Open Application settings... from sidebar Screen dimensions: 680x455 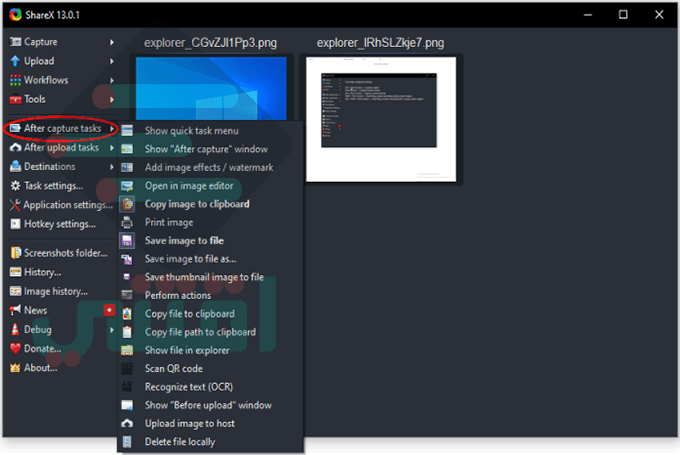pos(61,205)
